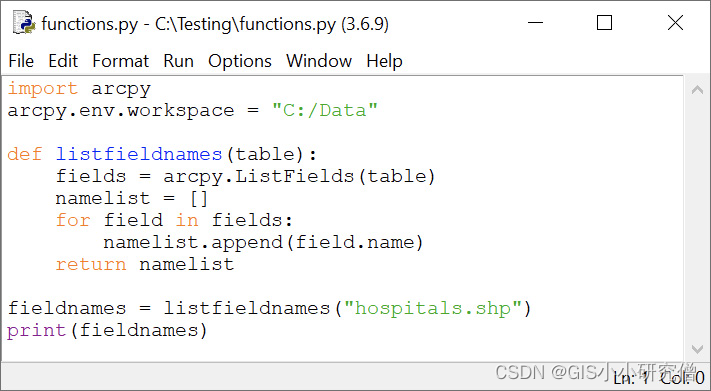Image resolution: width=711 pixels, height=391 pixels.
Task: Open the Options menu
Action: pos(240,61)
